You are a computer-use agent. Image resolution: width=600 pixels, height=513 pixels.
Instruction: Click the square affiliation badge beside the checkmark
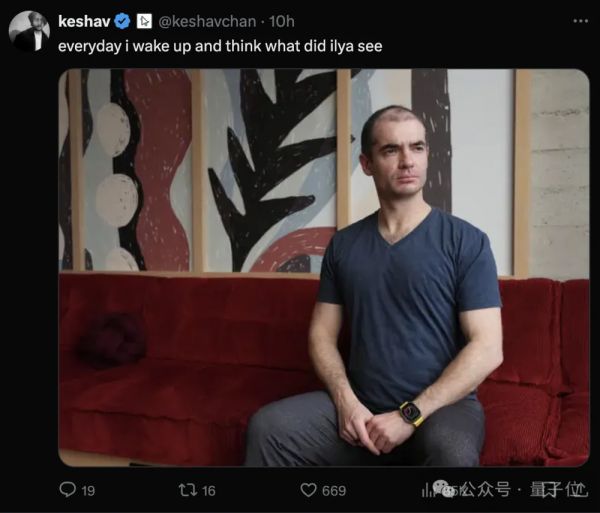[x=143, y=20]
